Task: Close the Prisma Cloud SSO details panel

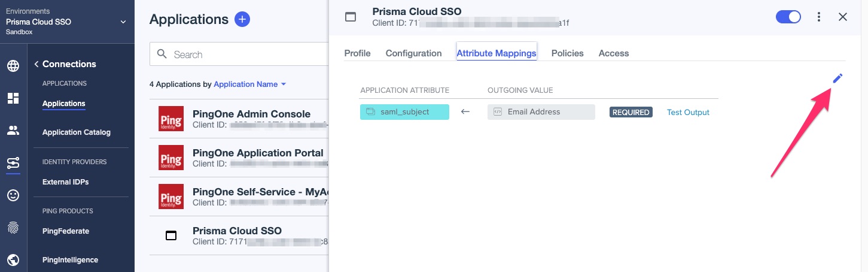Action: click(x=843, y=17)
